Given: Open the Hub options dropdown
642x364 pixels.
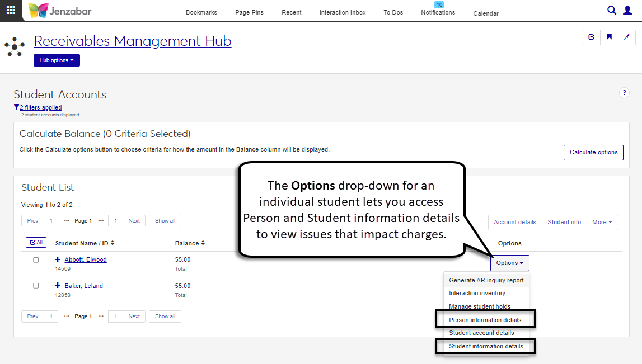Looking at the screenshot, I should [57, 60].
